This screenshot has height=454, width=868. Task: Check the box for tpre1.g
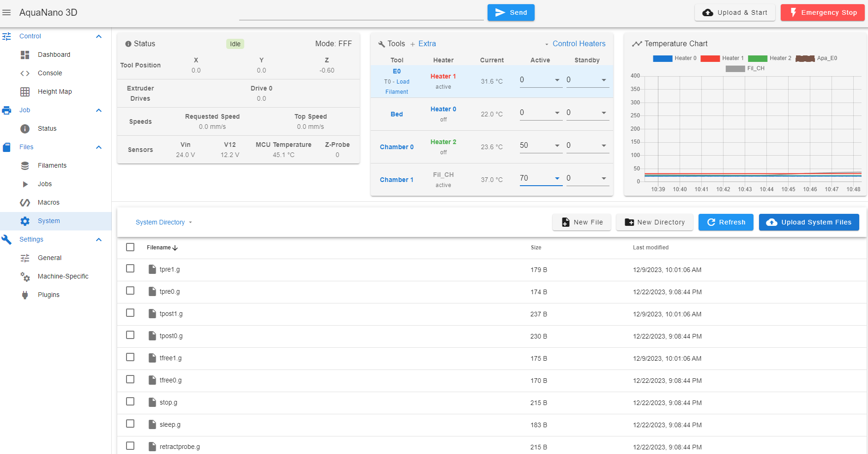[x=130, y=268]
